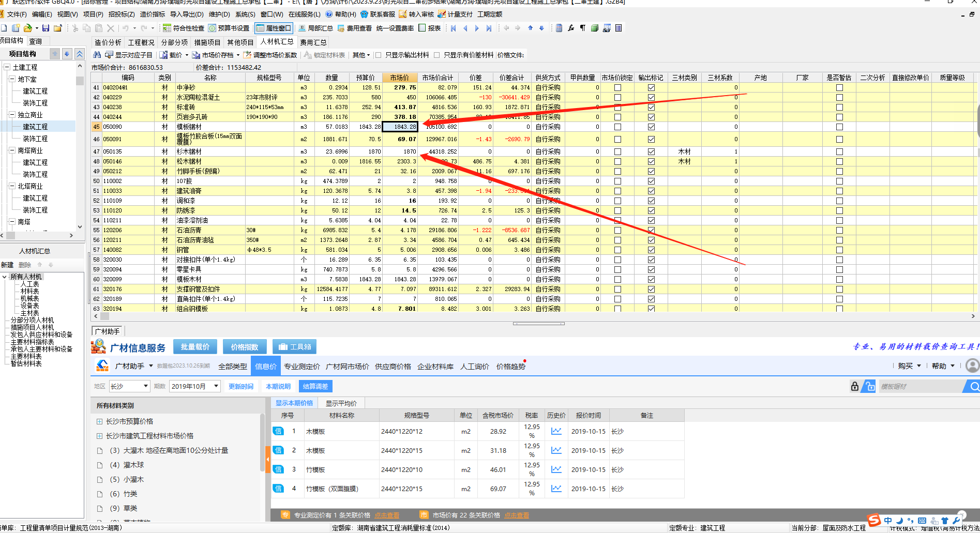The height and width of the screenshot is (533, 980).
Task: Click the 信 icon for 竹模板 (双面腹膜) row
Action: [x=278, y=489]
